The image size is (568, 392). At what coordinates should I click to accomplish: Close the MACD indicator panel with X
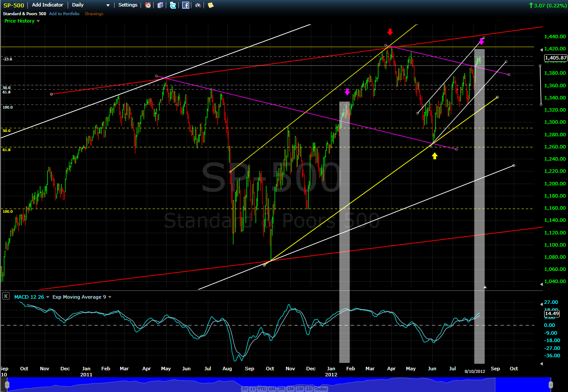click(6, 296)
